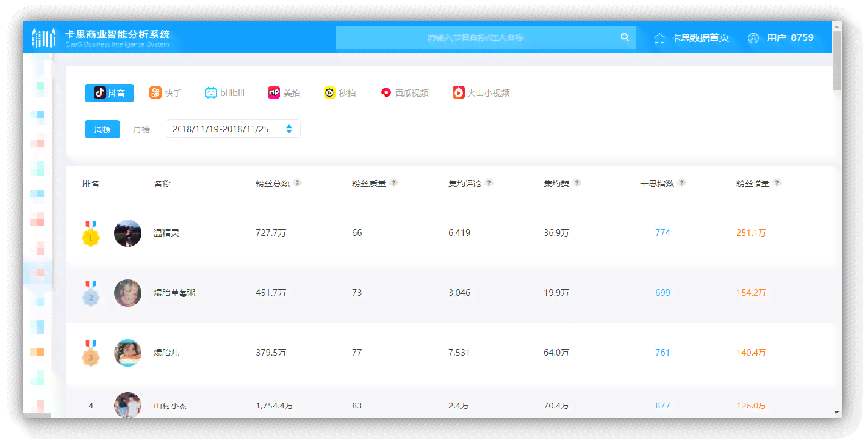Click the blue index value in rank 2 row

click(x=662, y=293)
